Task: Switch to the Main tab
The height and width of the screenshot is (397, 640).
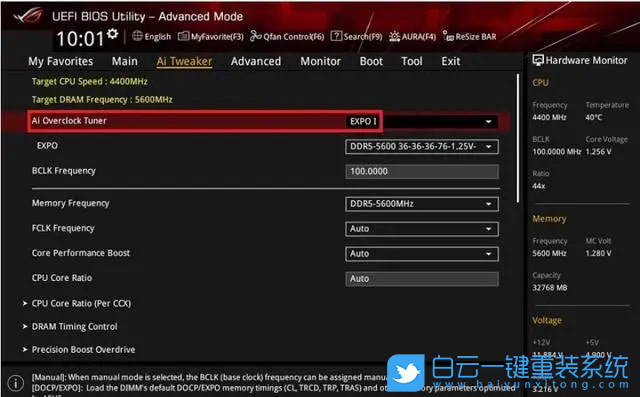Action: pos(124,61)
